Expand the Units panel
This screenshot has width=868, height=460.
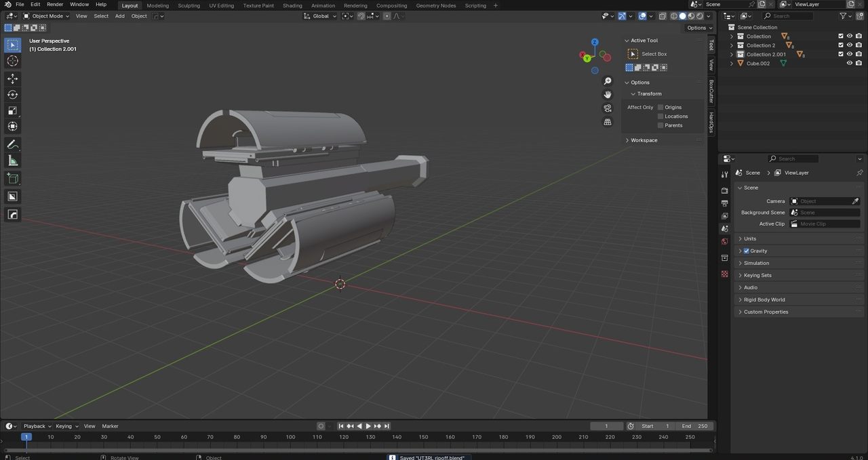(x=750, y=238)
